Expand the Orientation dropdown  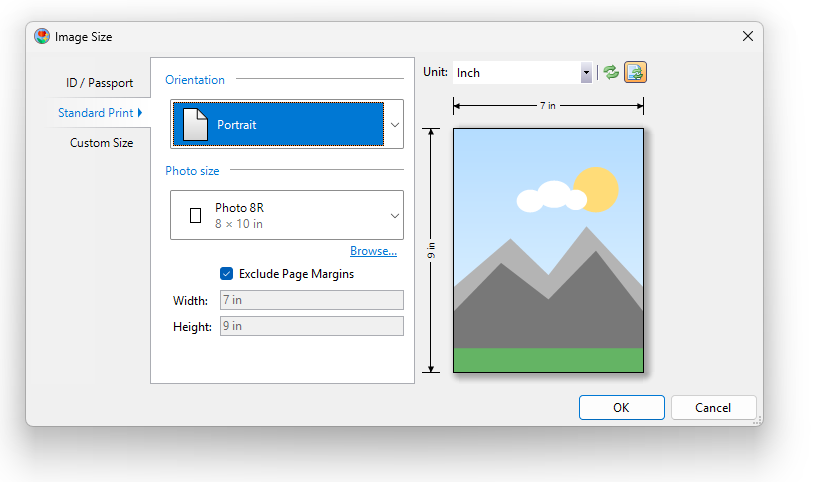tap(394, 125)
